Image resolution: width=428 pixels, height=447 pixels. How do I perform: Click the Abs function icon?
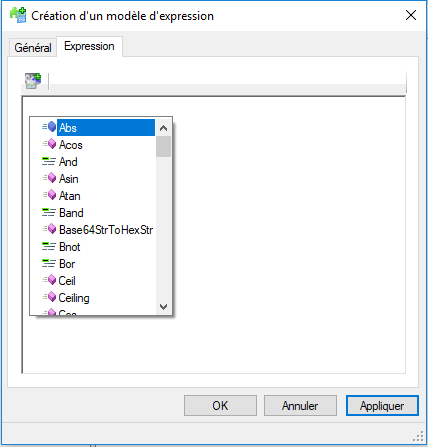click(x=49, y=127)
